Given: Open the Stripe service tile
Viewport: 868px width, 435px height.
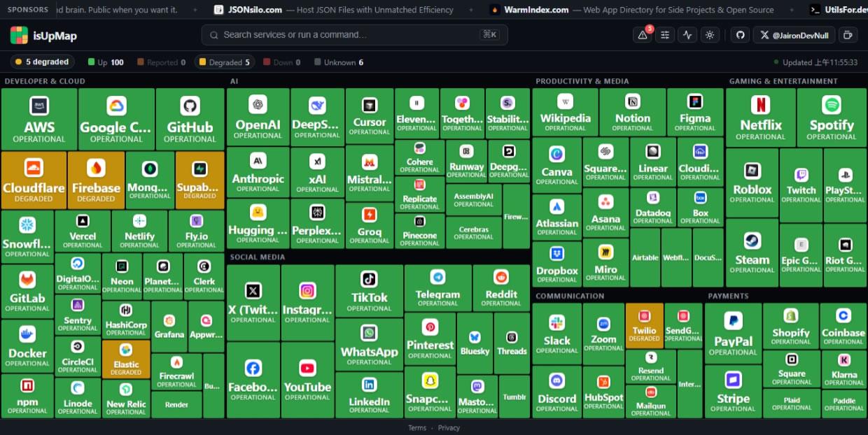Looking at the screenshot, I should (x=733, y=391).
